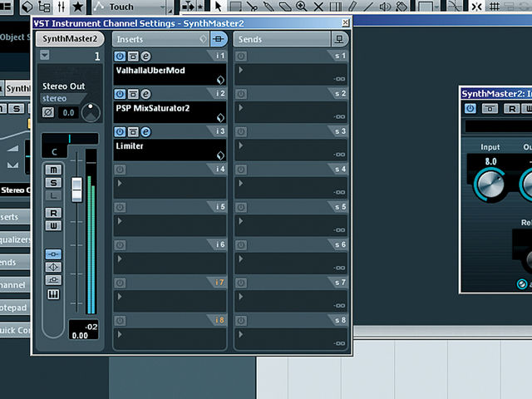Viewport: 532px width, 399px height.
Task: Click the Sends header display icon
Action: (339, 39)
